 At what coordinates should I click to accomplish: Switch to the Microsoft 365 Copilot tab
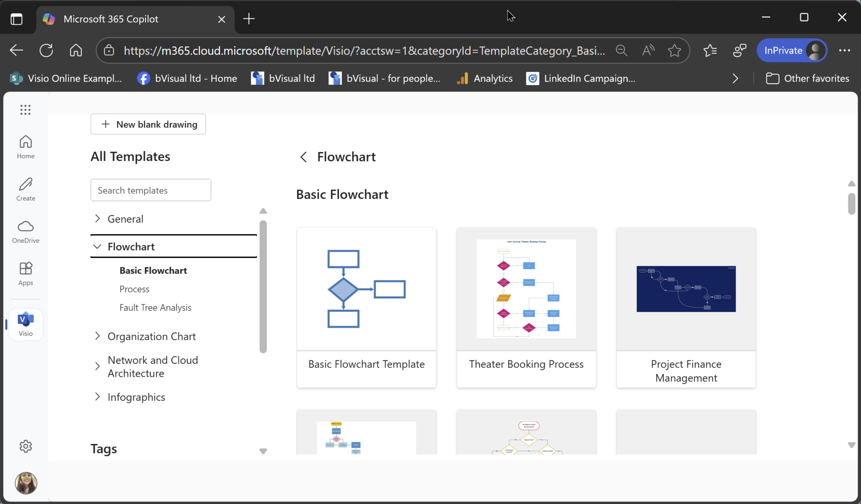pyautogui.click(x=111, y=18)
